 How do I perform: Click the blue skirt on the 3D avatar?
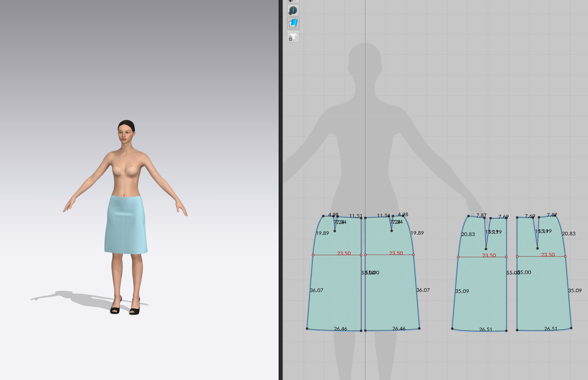[126, 225]
